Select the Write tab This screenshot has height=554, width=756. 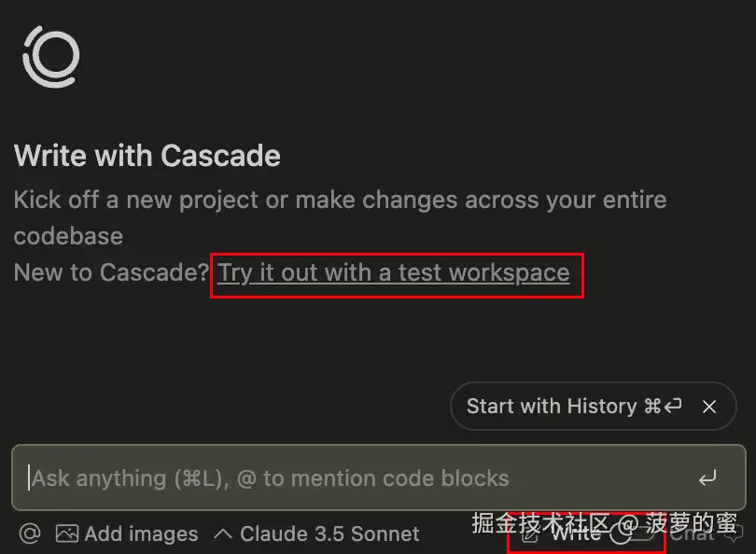click(x=574, y=533)
